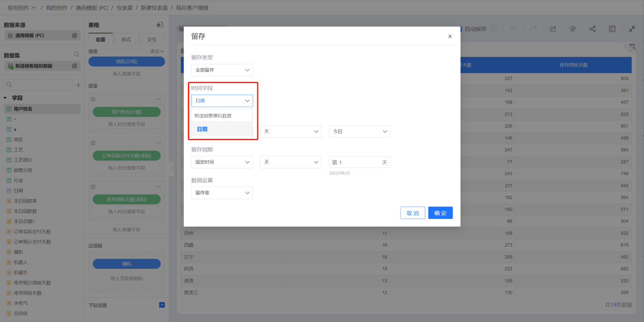The height and width of the screenshot is (322, 644).
Task: Open the 留存类型 dropdown showing 全部留存
Action: [222, 70]
